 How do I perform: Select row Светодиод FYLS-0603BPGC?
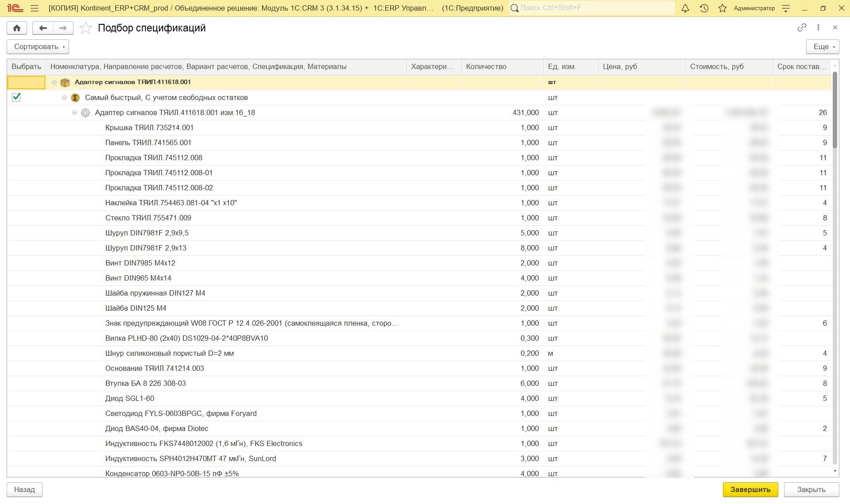(x=419, y=414)
